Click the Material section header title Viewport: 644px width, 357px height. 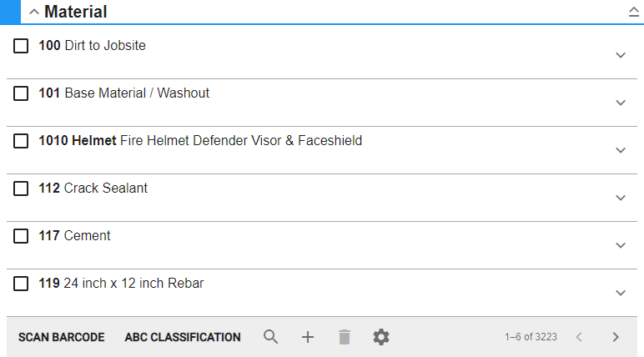point(75,13)
